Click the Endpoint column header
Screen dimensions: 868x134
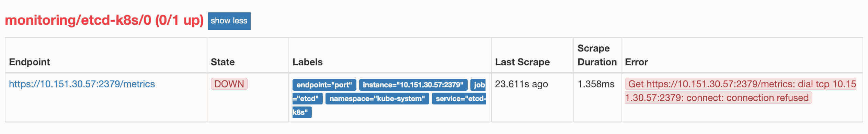click(x=30, y=62)
